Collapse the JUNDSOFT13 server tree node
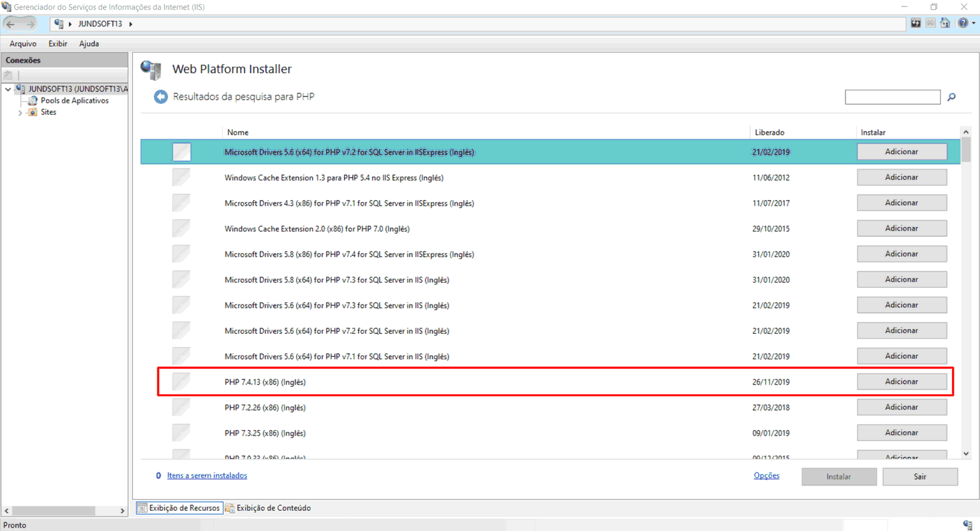Image resolution: width=980 pixels, height=531 pixels. [x=8, y=89]
